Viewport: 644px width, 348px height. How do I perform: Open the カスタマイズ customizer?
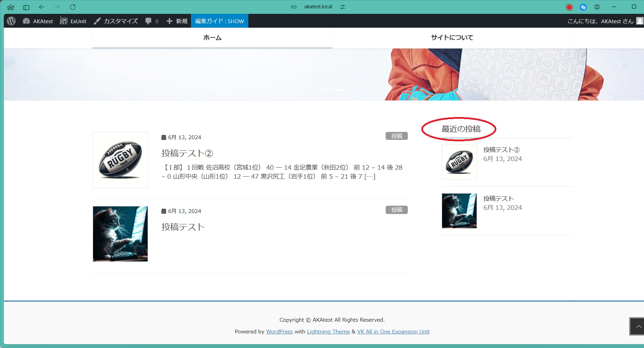pyautogui.click(x=116, y=21)
